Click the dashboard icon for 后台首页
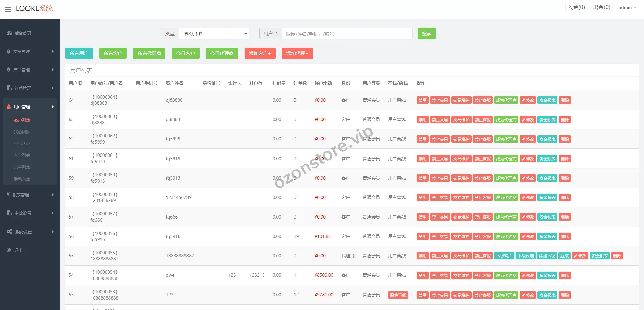The width and height of the screenshot is (644, 310). (x=9, y=33)
